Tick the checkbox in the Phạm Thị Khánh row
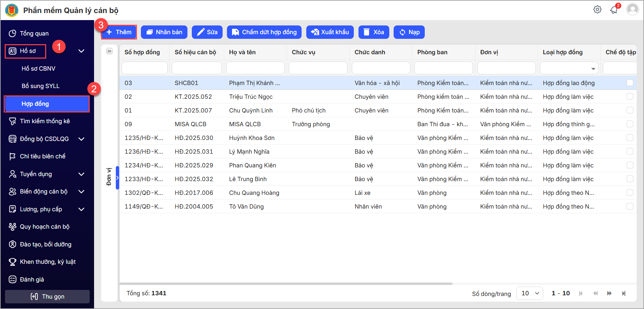Image resolution: width=644 pixels, height=309 pixels. (x=630, y=83)
